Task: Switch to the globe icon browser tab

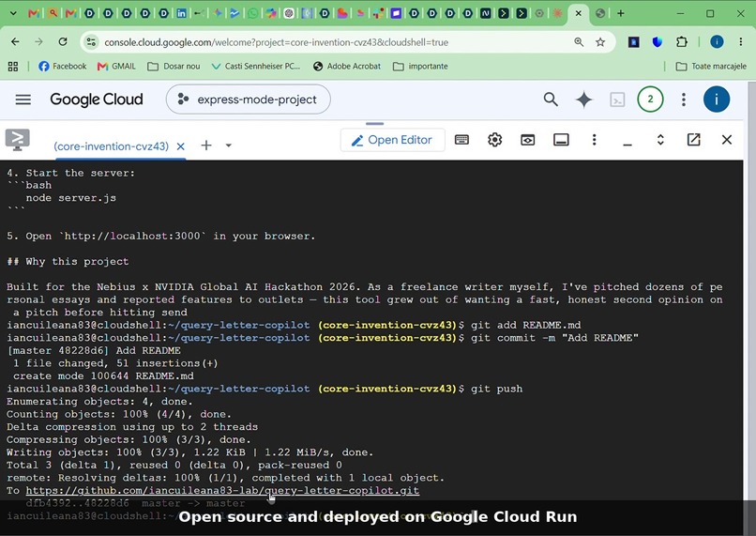Action: point(600,13)
